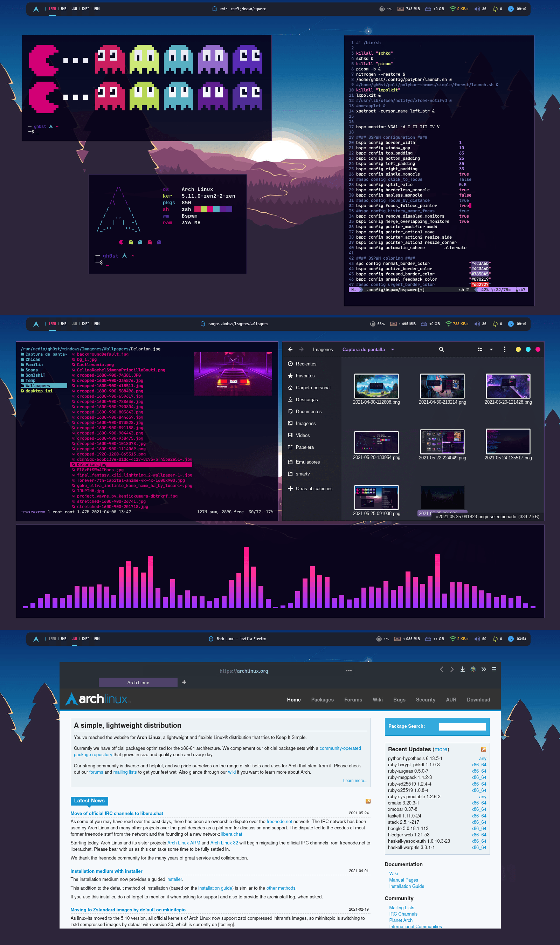Click Imagenes breadcrumb in path bar
560x945 pixels.
click(323, 349)
